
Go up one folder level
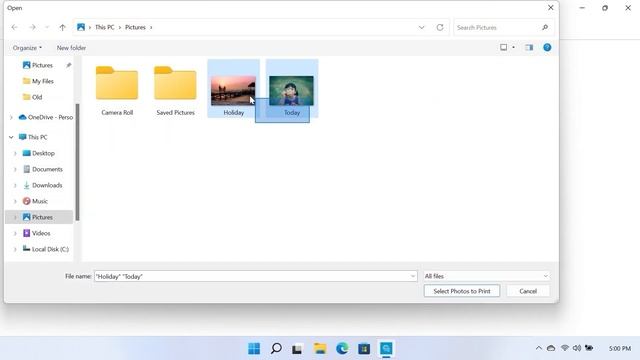62,27
